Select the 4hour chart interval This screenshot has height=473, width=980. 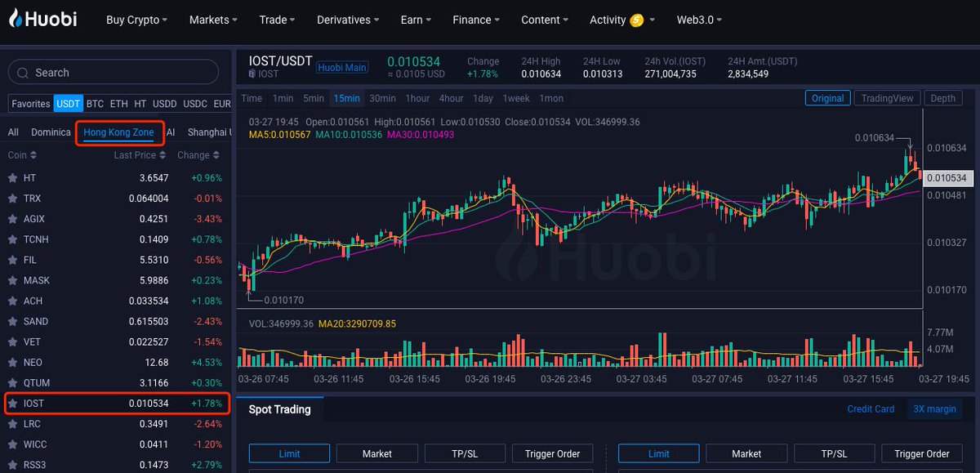451,98
